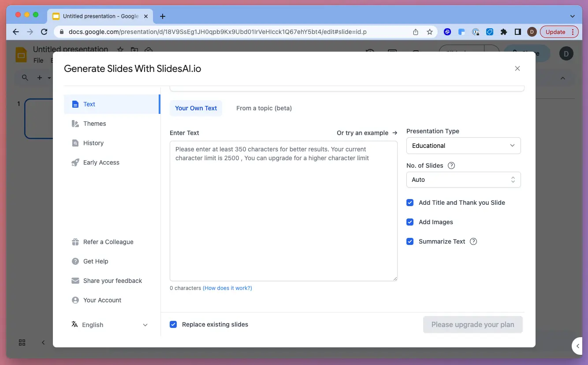Uncheck Add Images checkbox
The image size is (588, 365).
(410, 222)
